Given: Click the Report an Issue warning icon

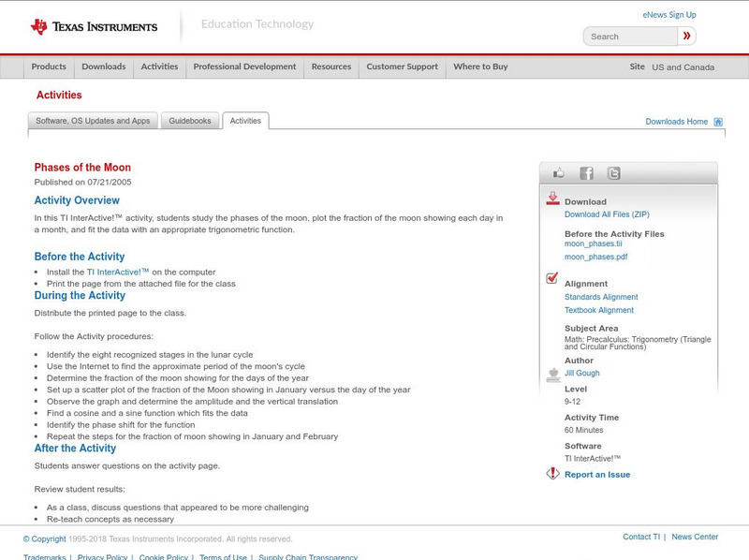Looking at the screenshot, I should pyautogui.click(x=552, y=474).
